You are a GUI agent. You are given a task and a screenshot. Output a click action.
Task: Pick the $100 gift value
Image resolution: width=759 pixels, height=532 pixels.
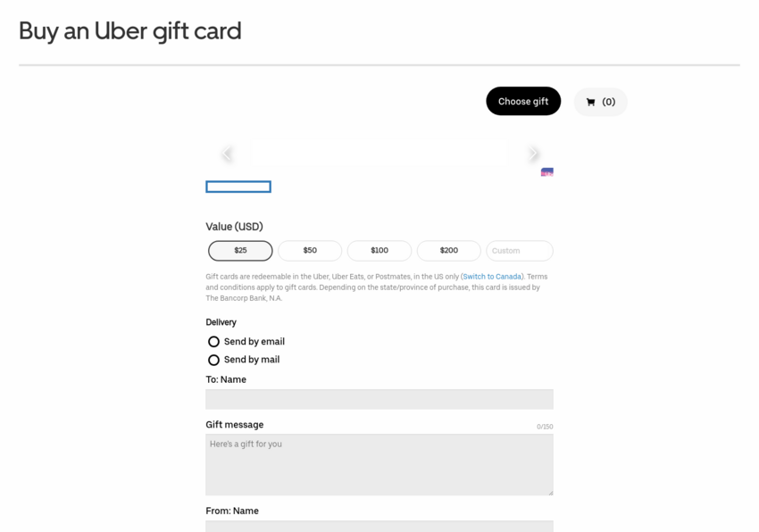tap(379, 251)
